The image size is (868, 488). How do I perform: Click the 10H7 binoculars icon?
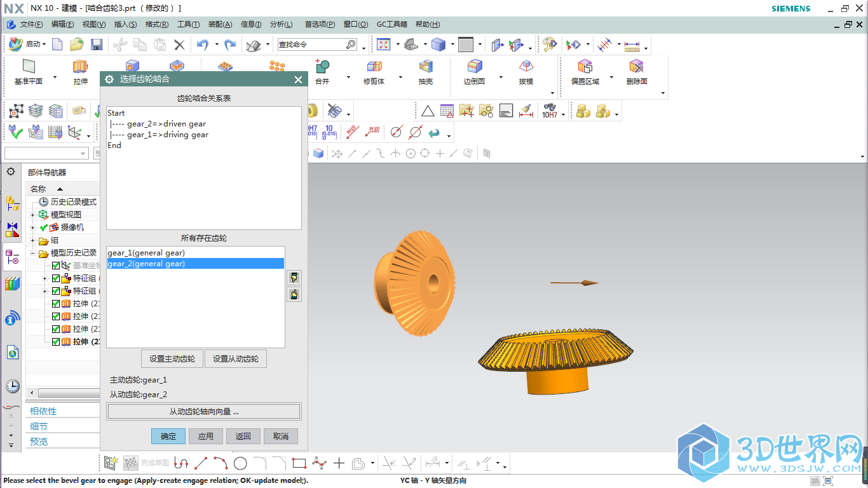[550, 111]
